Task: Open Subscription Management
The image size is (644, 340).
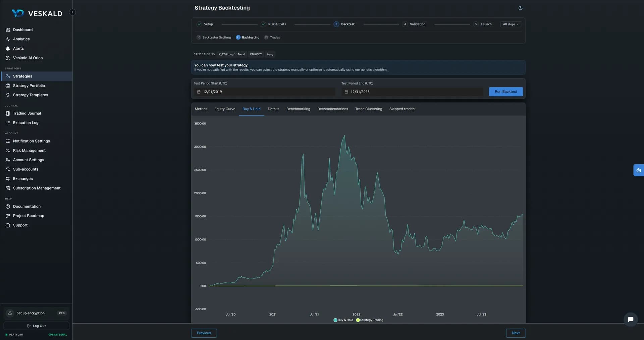Action: click(x=36, y=188)
